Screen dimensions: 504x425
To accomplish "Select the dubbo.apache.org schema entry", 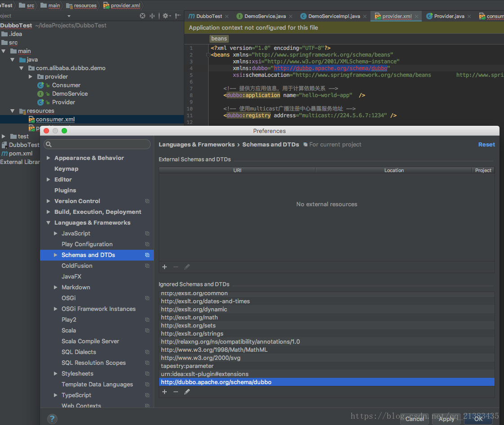I will (x=326, y=382).
